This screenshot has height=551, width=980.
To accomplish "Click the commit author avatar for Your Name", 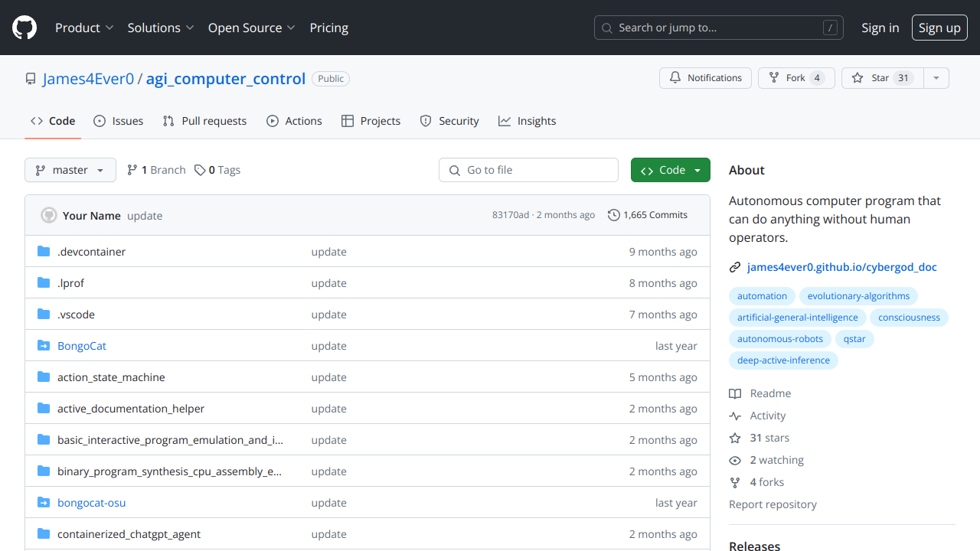I will (49, 215).
